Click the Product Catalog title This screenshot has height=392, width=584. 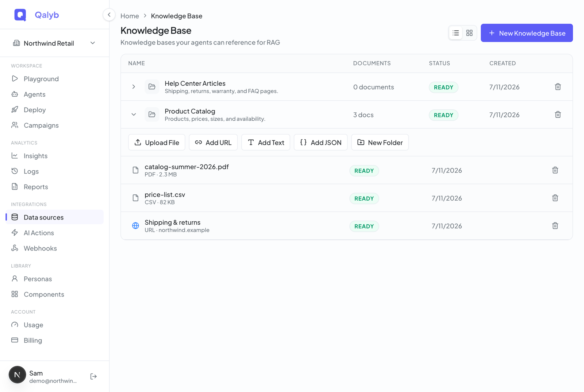[190, 111]
